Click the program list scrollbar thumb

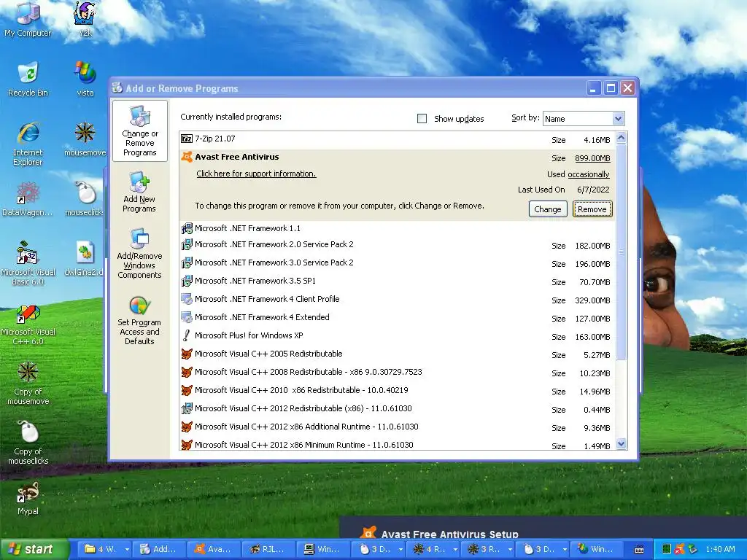(622, 252)
